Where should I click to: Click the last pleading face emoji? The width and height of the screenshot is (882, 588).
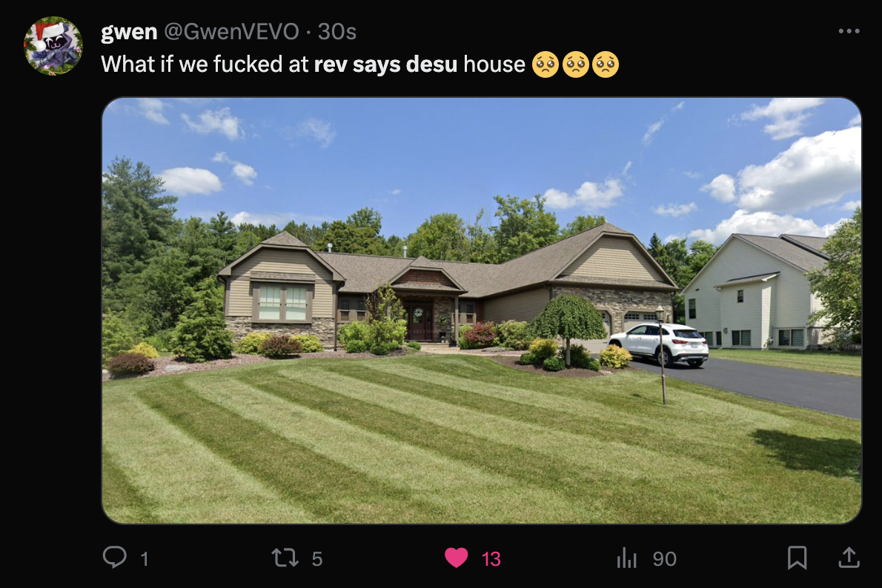[606, 64]
